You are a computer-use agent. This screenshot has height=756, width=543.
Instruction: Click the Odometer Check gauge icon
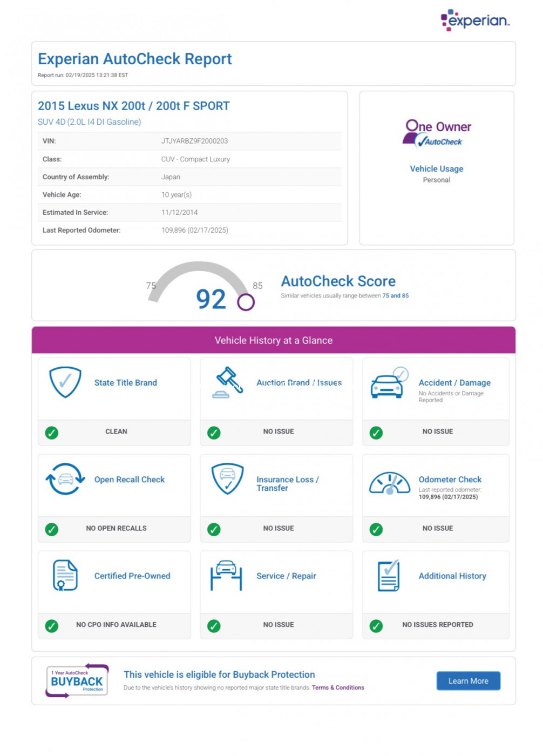pos(390,483)
